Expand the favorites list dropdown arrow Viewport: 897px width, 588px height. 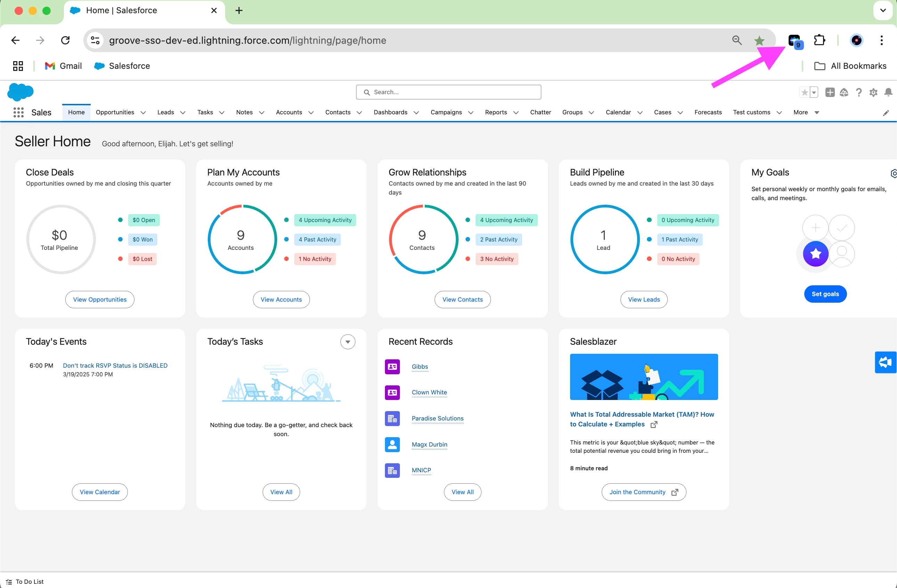click(x=814, y=92)
